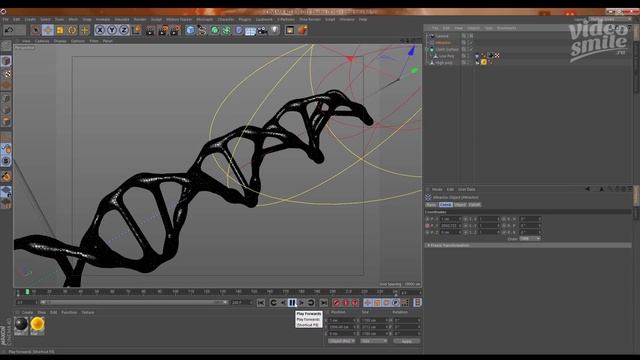Image resolution: width=640 pixels, height=360 pixels.
Task: Add a Light object from toolbar
Action: click(x=275, y=30)
